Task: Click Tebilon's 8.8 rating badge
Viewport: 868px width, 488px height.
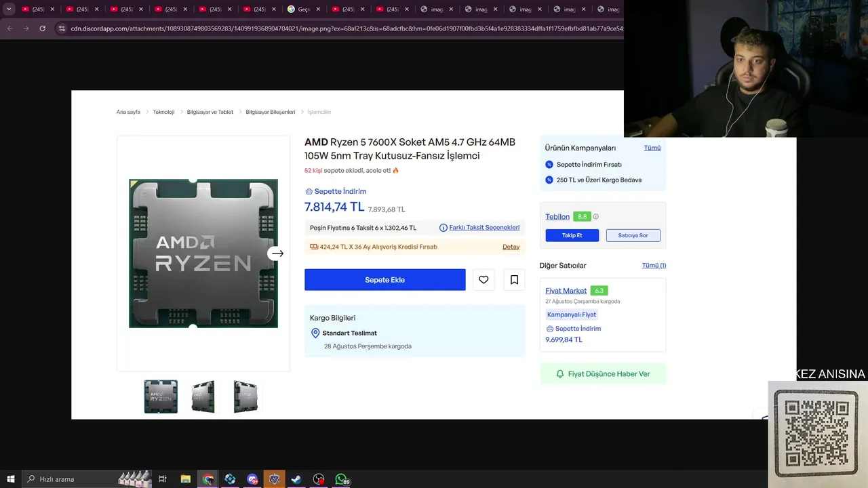Action: [582, 217]
